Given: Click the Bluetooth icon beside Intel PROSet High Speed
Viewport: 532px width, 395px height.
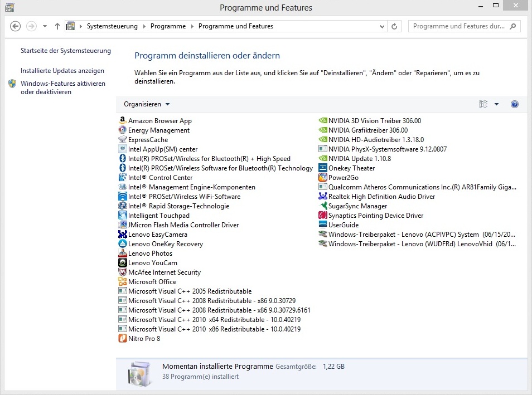Looking at the screenshot, I should point(123,158).
